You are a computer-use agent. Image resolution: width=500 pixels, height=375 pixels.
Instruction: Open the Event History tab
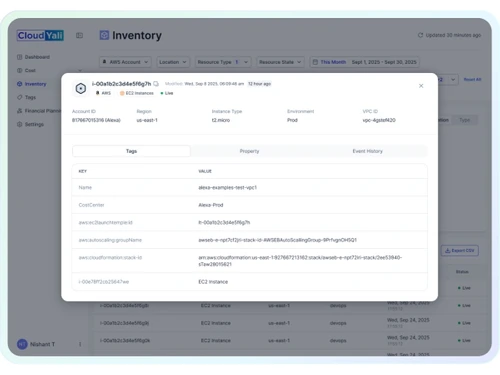[x=368, y=151]
